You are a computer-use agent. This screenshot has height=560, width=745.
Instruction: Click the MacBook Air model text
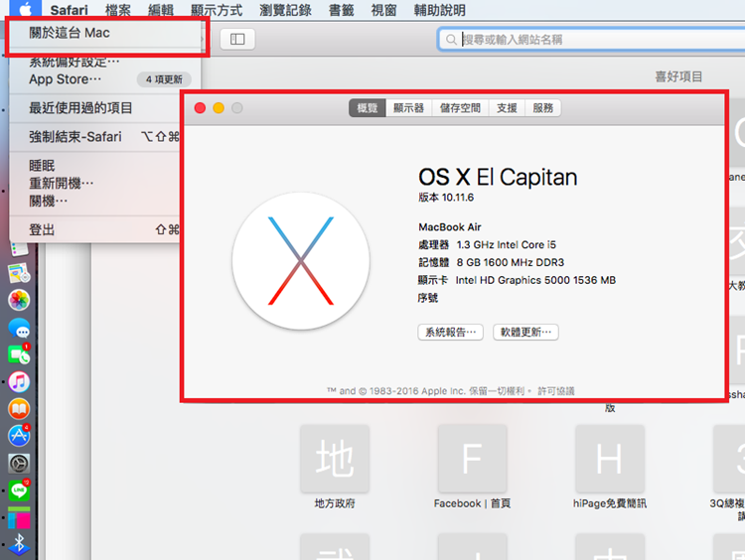[449, 227]
